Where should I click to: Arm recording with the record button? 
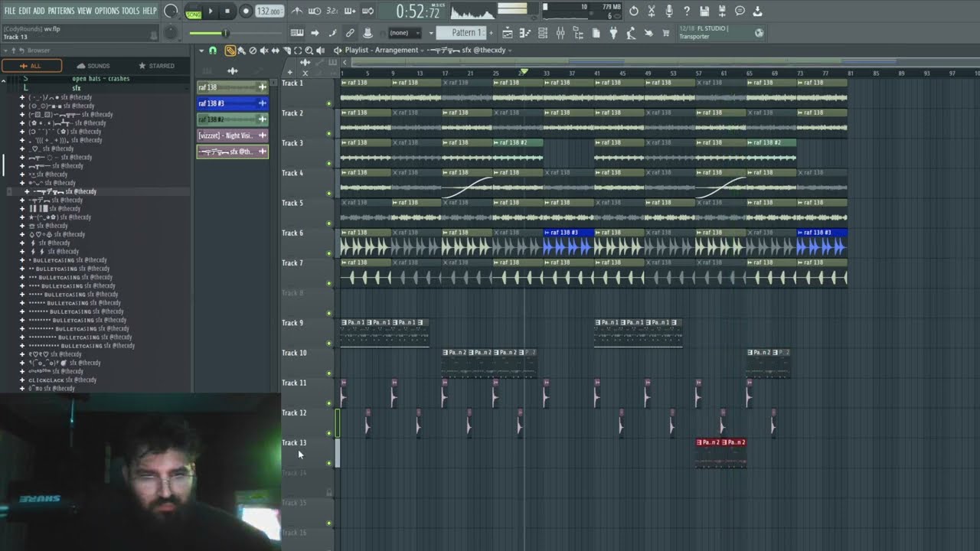click(246, 11)
